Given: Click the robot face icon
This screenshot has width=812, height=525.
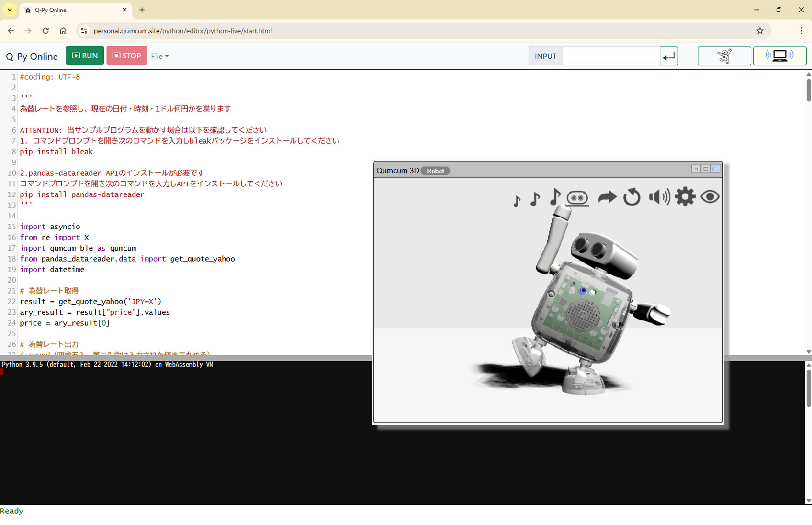Looking at the screenshot, I should (577, 198).
